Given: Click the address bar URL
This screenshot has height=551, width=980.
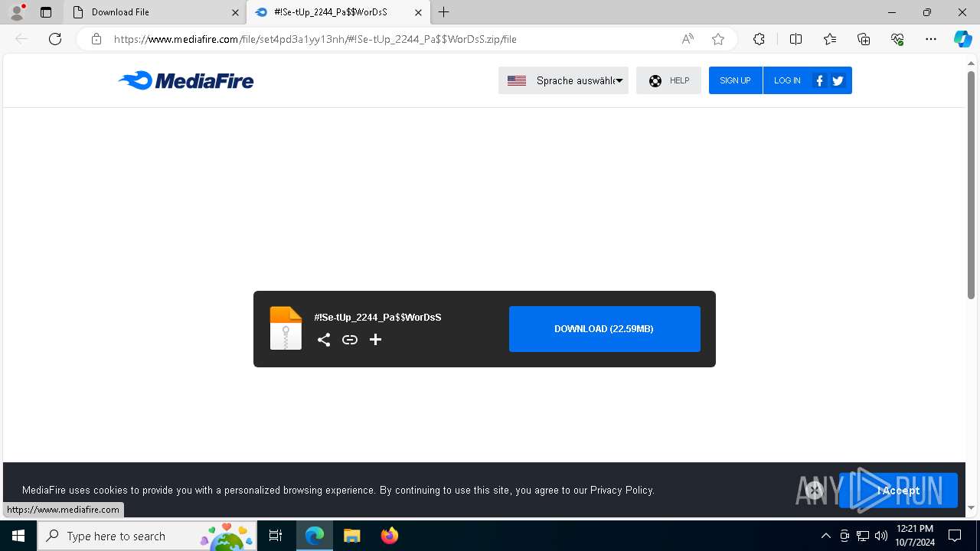Looking at the screenshot, I should (x=315, y=39).
